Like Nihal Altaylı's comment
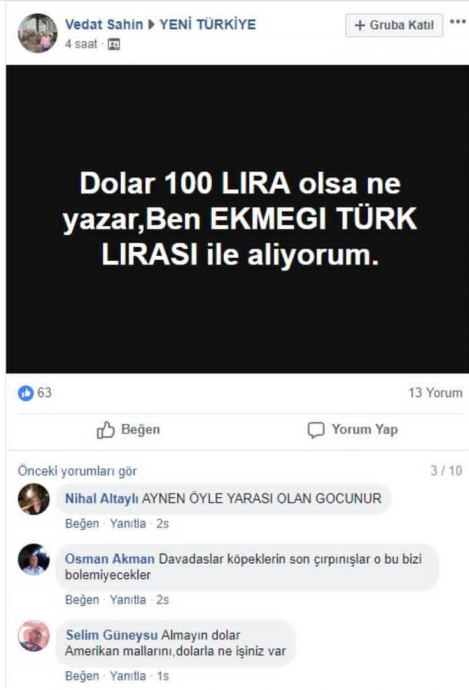This screenshot has width=469, height=690. [x=82, y=524]
